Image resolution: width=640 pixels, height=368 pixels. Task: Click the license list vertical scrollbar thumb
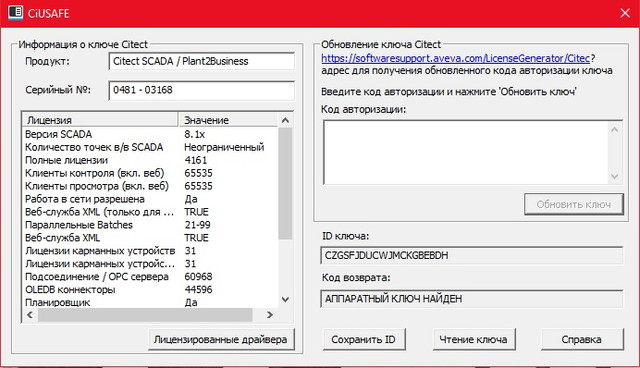tap(285, 184)
